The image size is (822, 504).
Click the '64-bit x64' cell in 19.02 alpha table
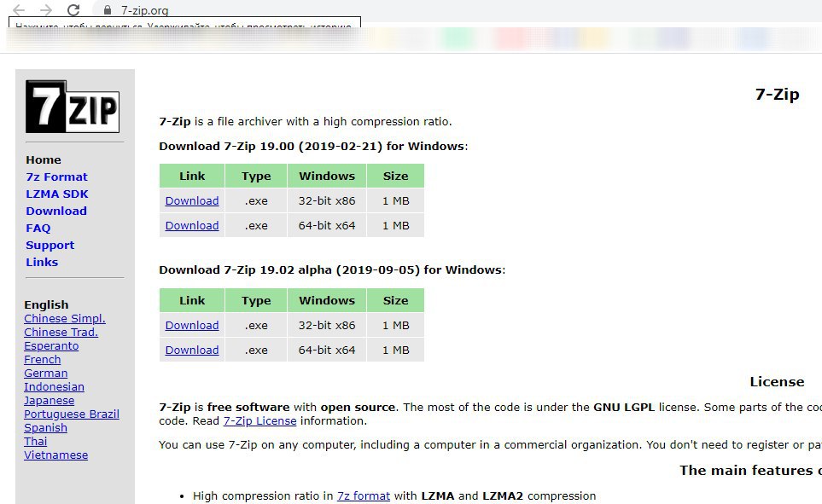click(x=327, y=350)
